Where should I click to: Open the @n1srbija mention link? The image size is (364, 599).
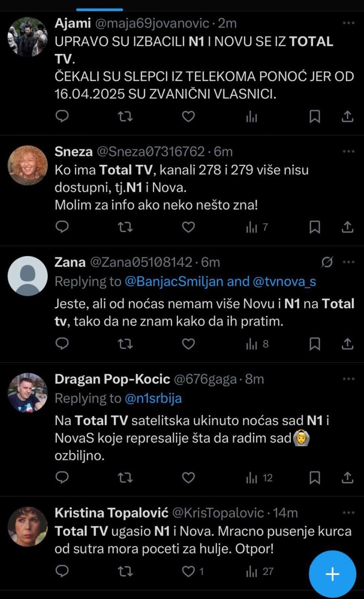[153, 398]
